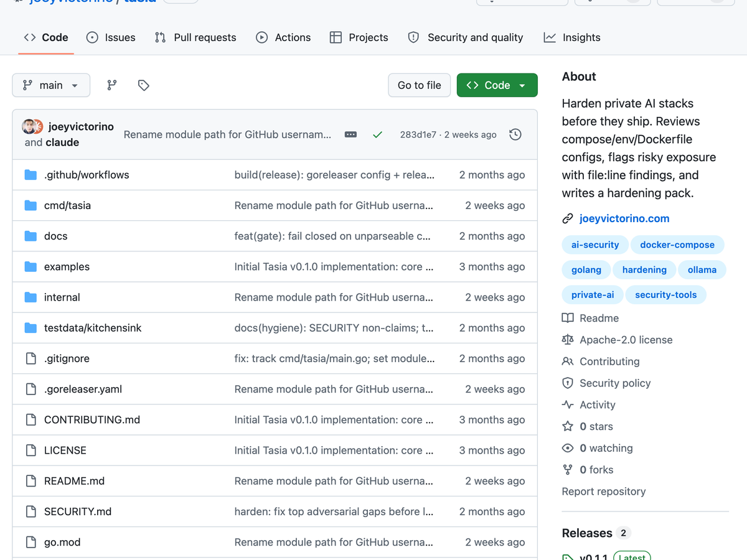Click the green check status icon
This screenshot has height=560, width=747.
pos(377,134)
